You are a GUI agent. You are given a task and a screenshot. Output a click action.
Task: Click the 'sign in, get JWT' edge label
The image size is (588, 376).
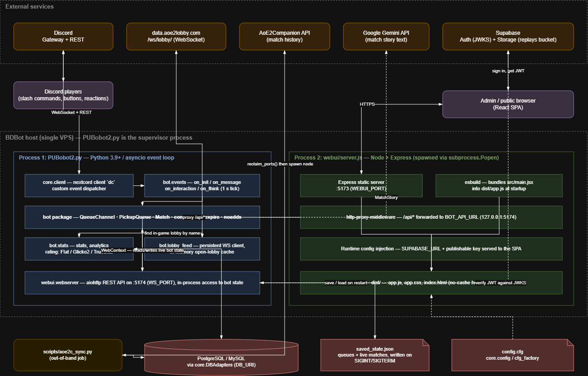point(508,71)
